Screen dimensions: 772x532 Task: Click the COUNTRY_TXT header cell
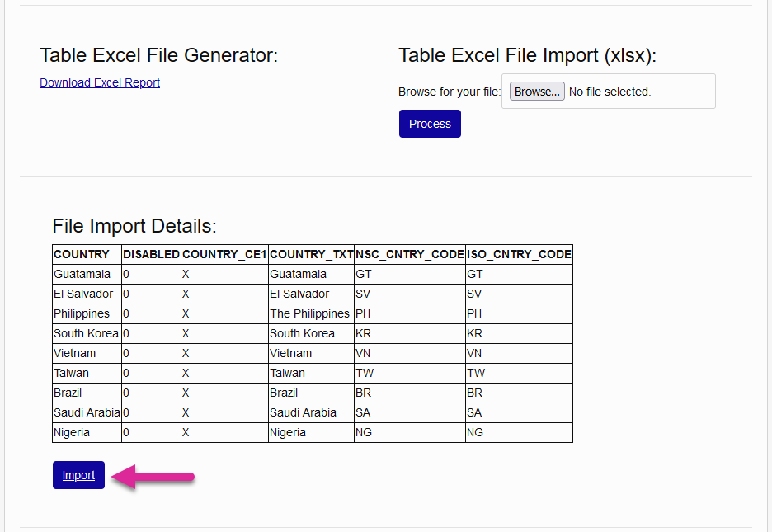click(x=311, y=254)
